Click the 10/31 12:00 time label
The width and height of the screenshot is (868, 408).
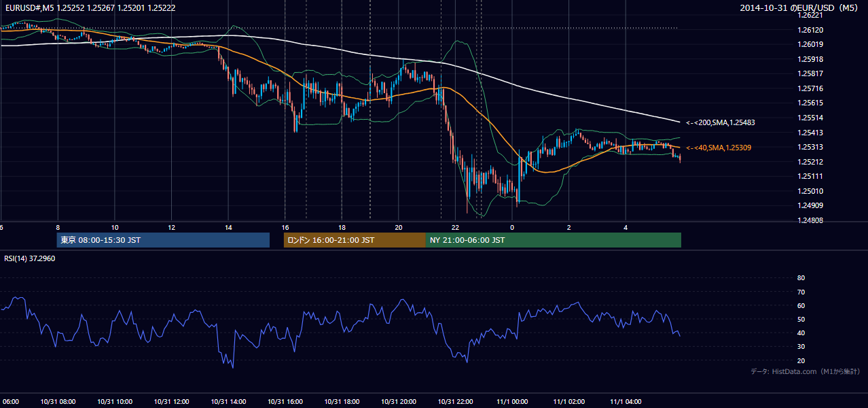171,401
